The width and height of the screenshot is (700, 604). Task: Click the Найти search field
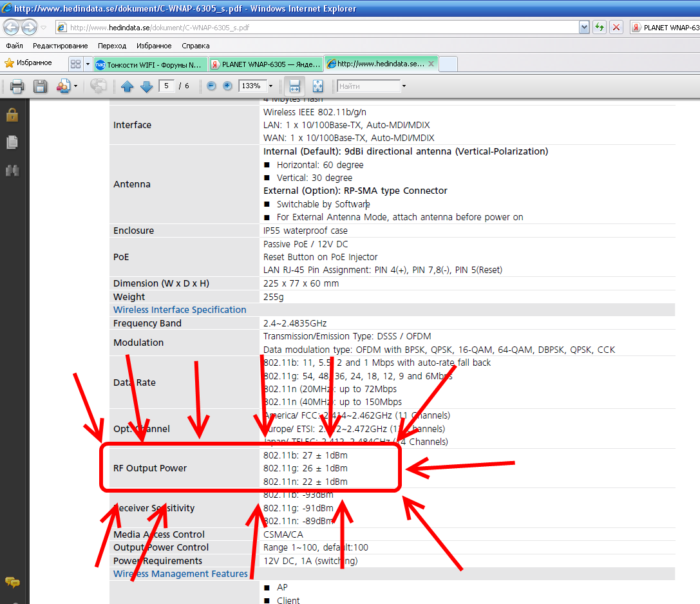(x=368, y=86)
